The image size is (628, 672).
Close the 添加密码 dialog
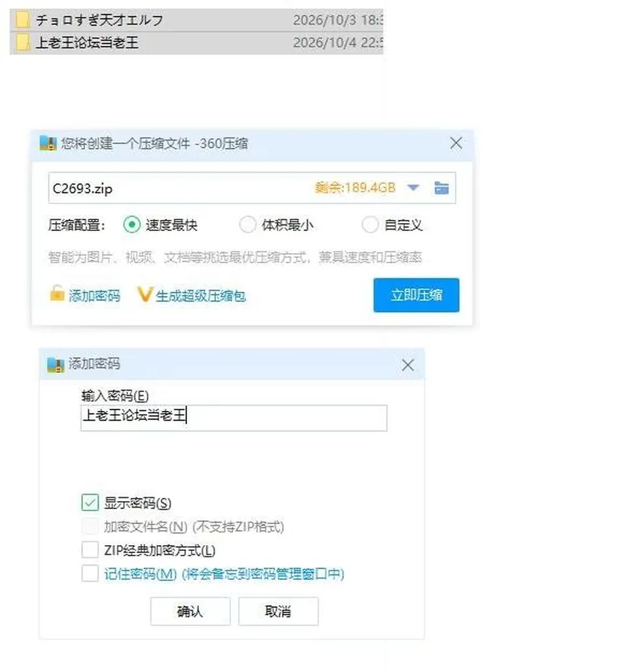(408, 365)
